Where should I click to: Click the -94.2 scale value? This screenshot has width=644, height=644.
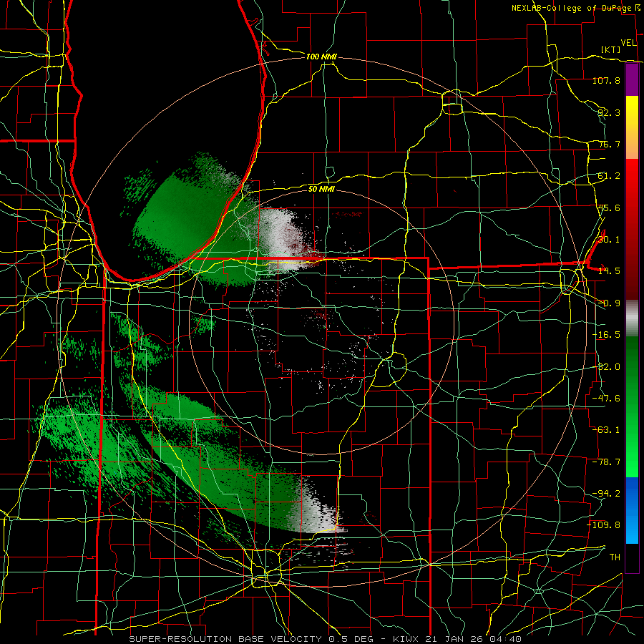tap(606, 493)
